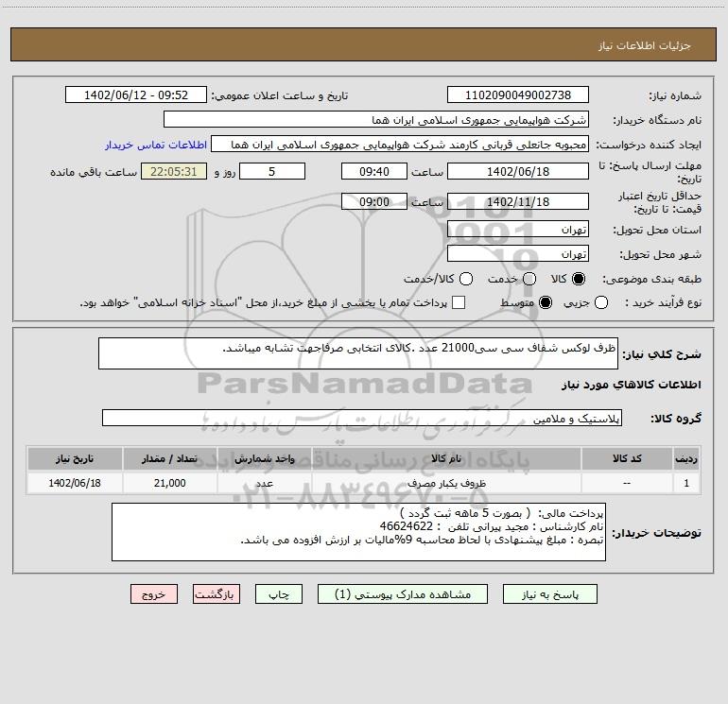
Task: Click the خروج exit button
Action: coord(154,594)
